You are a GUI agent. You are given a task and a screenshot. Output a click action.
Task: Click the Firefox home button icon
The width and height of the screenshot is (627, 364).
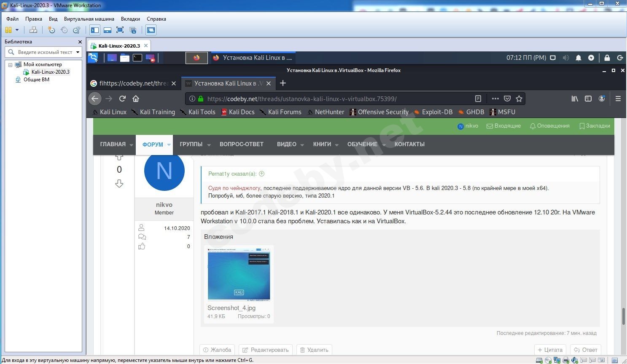pyautogui.click(x=136, y=99)
